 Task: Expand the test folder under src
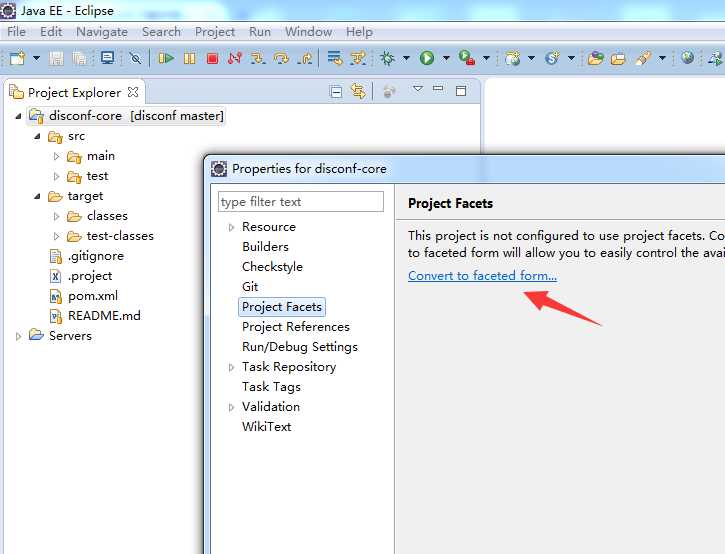[56, 176]
